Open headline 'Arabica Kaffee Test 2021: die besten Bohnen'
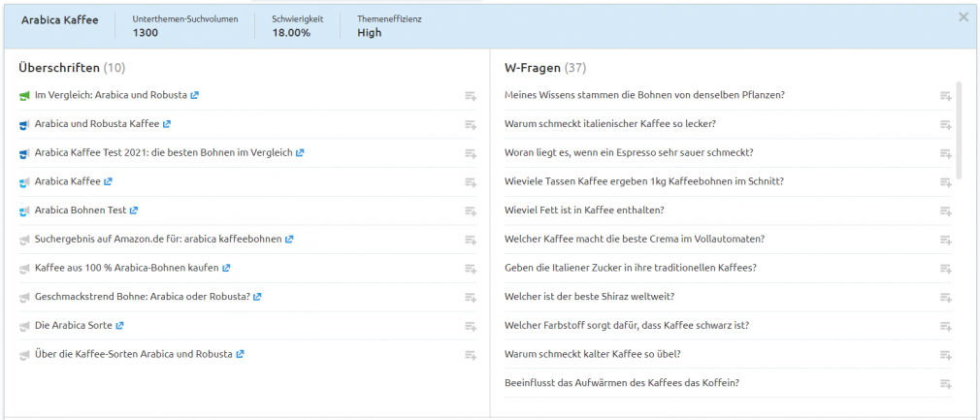This screenshot has height=420, width=980. coord(164,152)
